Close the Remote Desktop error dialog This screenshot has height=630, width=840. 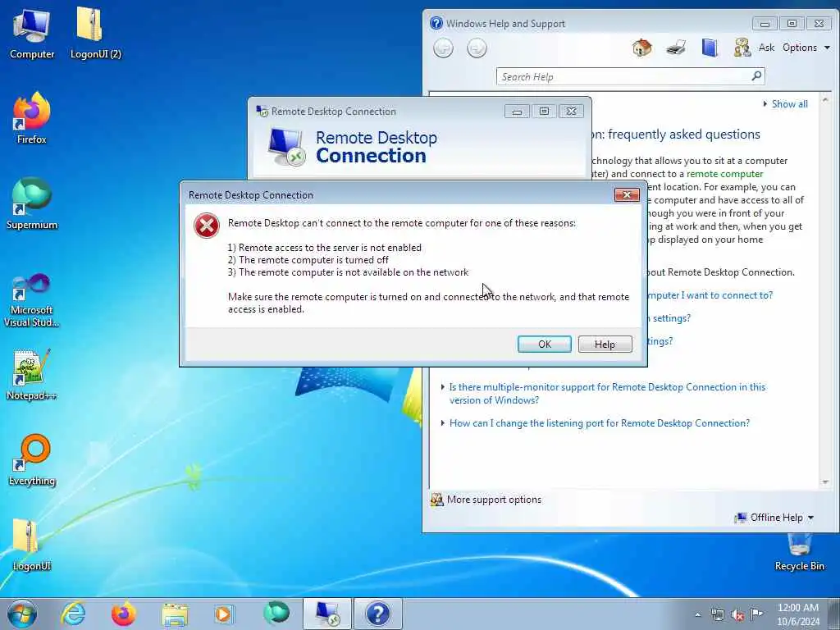click(x=627, y=194)
